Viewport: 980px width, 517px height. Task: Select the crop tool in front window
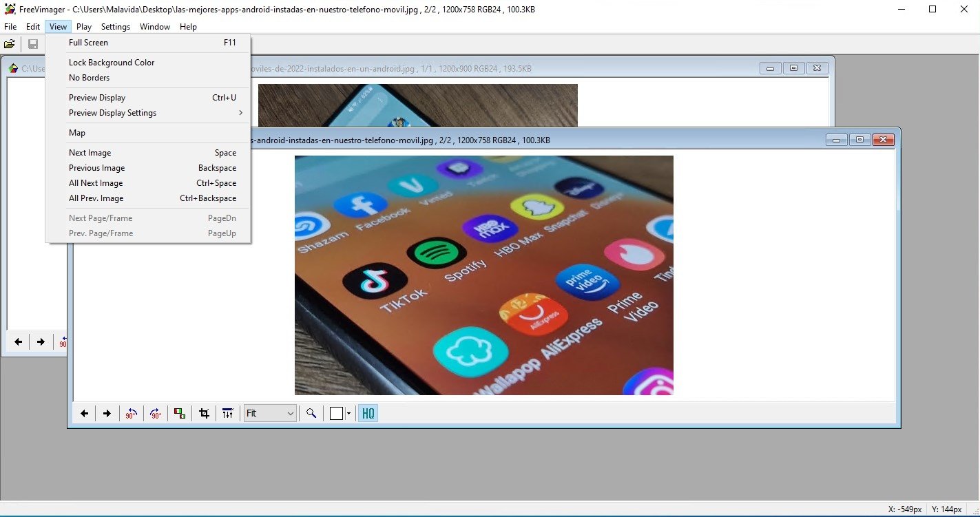point(204,413)
